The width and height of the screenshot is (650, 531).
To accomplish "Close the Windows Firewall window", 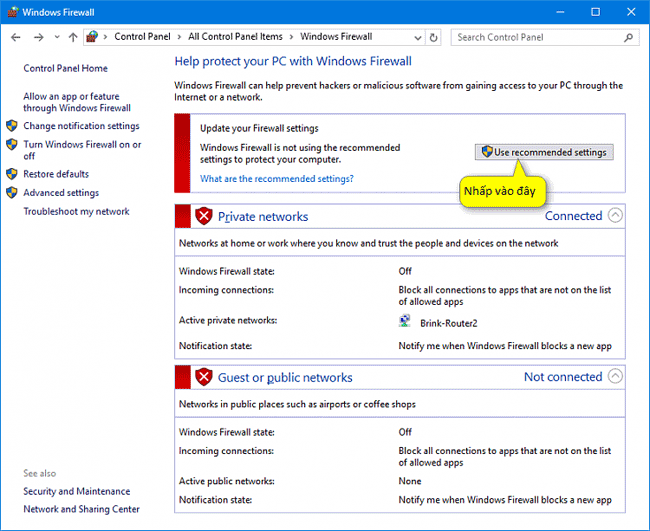I will click(x=631, y=12).
